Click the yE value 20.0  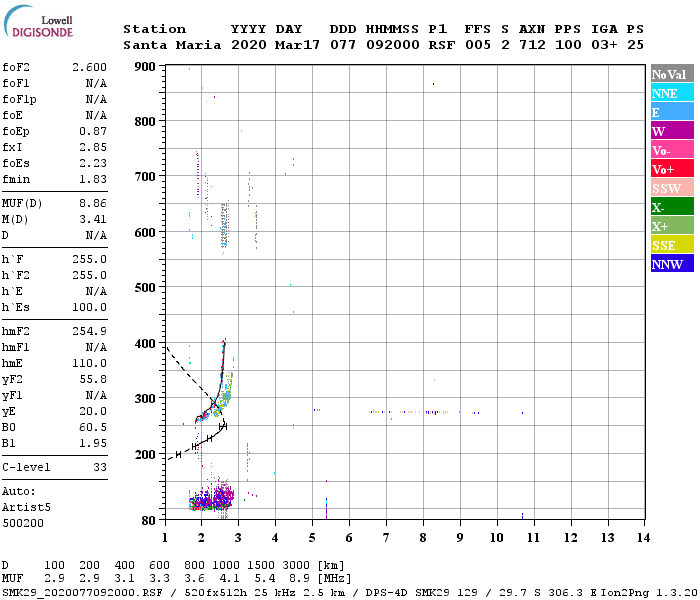93,411
